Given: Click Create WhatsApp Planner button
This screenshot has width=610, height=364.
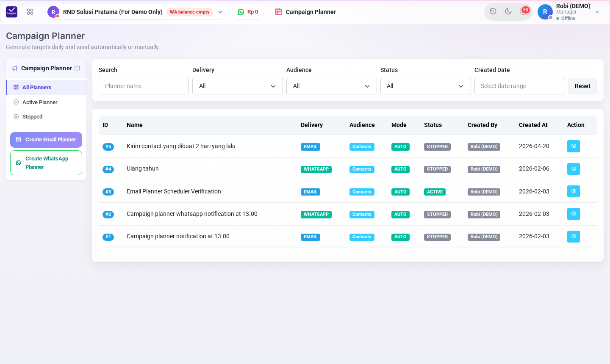Looking at the screenshot, I should tap(46, 163).
